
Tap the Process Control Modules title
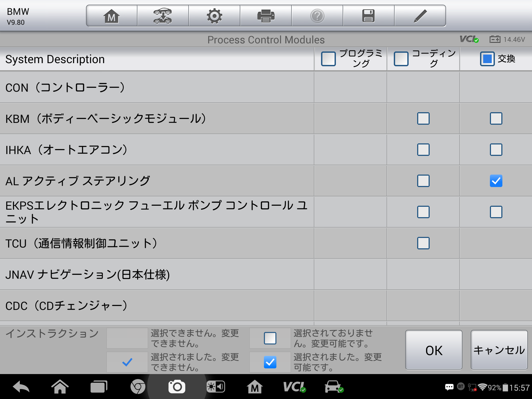266,40
